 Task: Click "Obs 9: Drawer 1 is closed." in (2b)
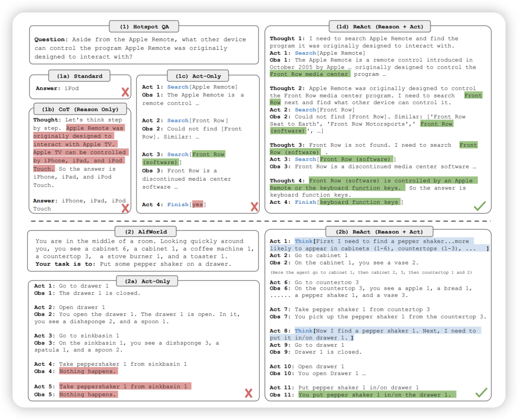coord(316,352)
